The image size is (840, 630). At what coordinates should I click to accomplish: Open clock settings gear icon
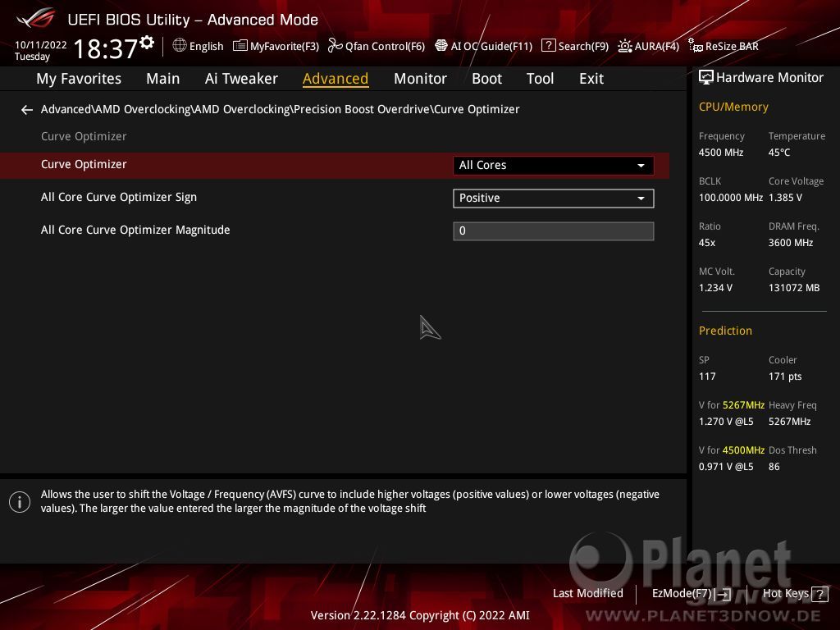147,43
